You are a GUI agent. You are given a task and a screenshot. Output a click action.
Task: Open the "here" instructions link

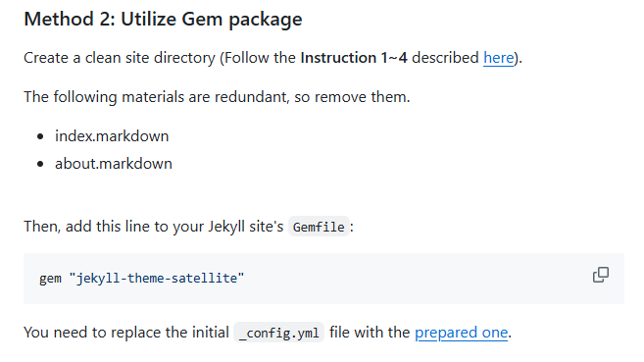click(498, 58)
